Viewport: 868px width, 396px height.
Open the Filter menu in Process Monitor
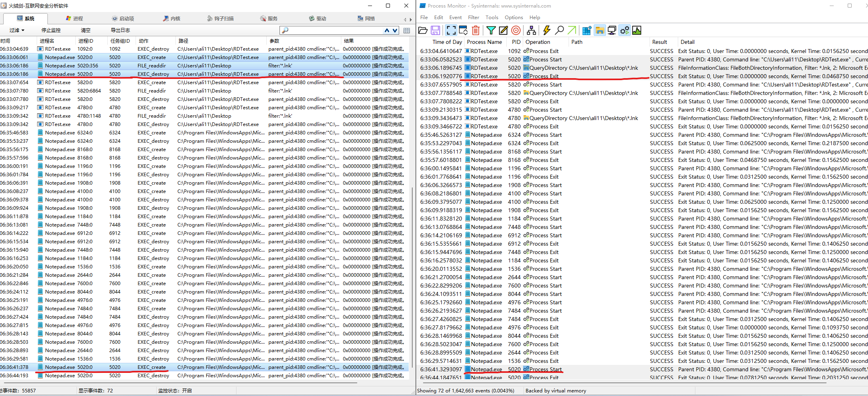pyautogui.click(x=474, y=18)
